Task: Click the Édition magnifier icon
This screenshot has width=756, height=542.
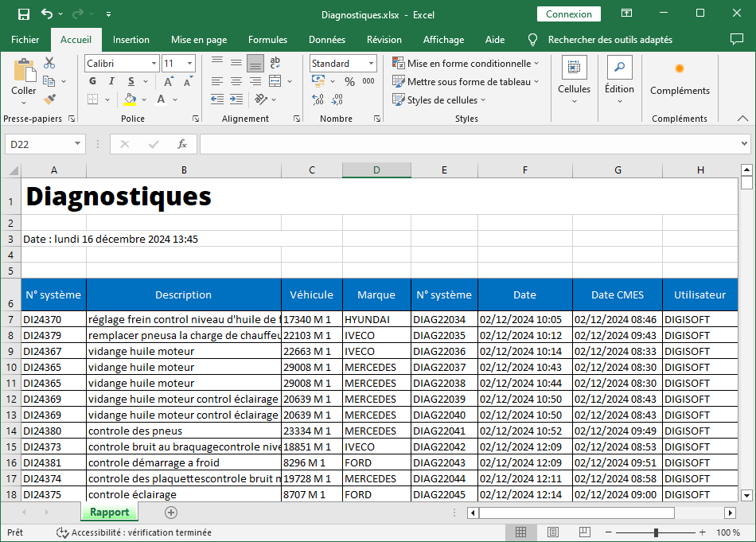Action: pyautogui.click(x=620, y=68)
